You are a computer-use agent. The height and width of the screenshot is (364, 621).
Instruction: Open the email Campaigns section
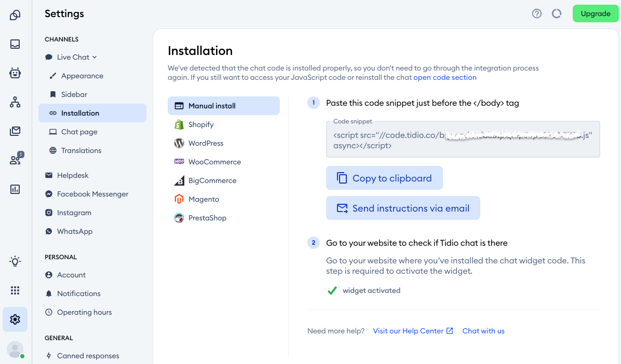(x=15, y=131)
